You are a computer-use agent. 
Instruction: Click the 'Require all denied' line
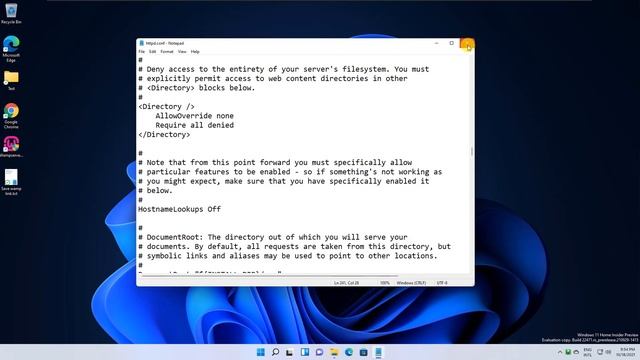(x=194, y=125)
